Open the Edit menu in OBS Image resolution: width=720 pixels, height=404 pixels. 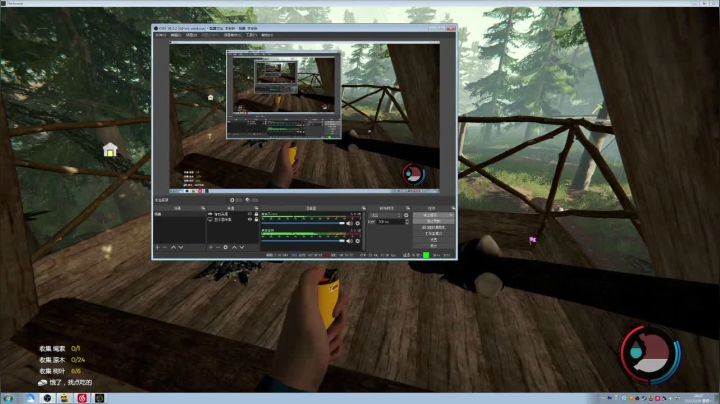(176, 35)
